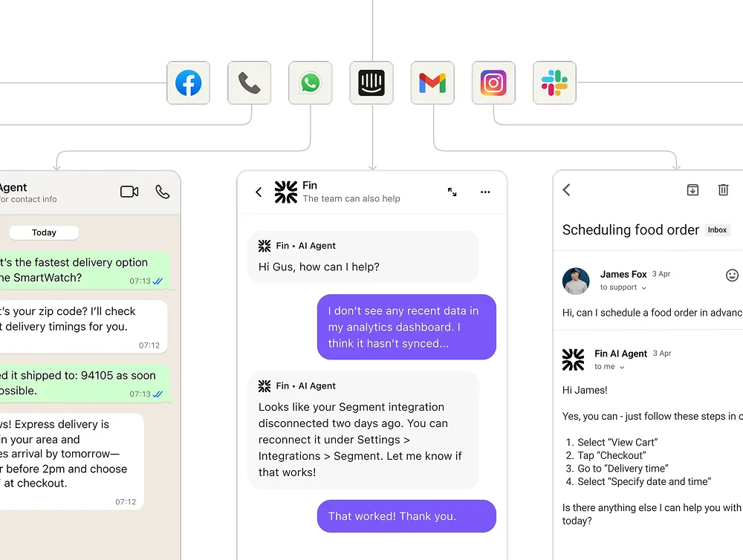Open the WhatsApp channel icon

coord(311,83)
